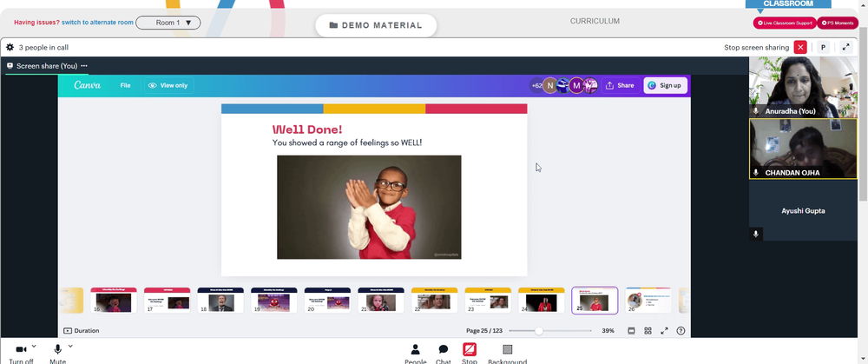Open Screen share options three dots

pyautogui.click(x=84, y=66)
